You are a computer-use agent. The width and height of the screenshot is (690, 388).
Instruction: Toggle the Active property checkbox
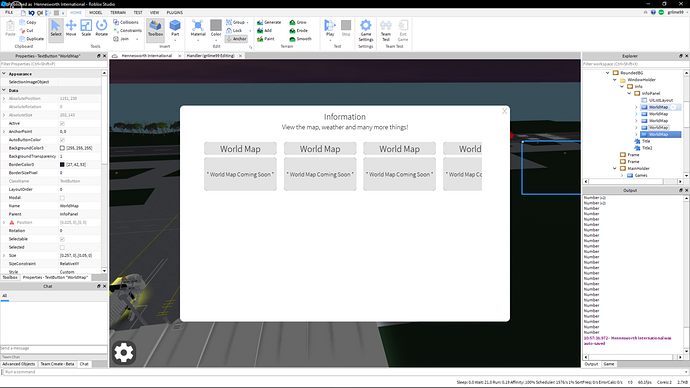tap(62, 124)
